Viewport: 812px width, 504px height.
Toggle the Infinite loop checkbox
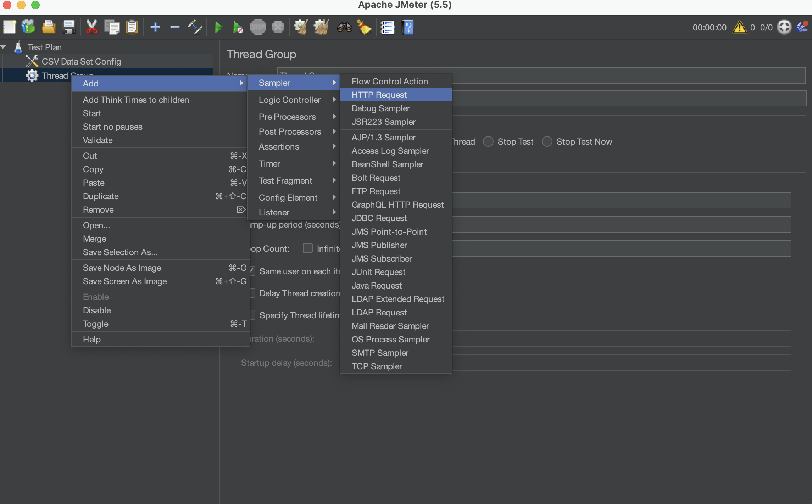tap(308, 248)
